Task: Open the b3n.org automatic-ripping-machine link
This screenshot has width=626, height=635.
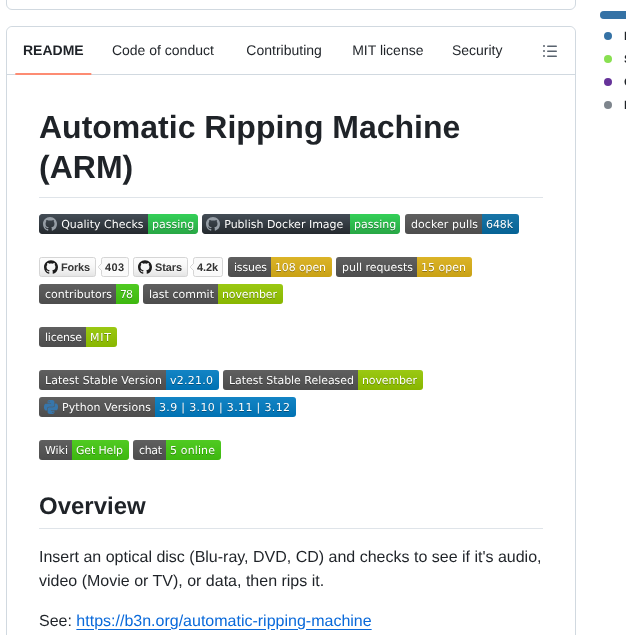Action: (x=224, y=620)
